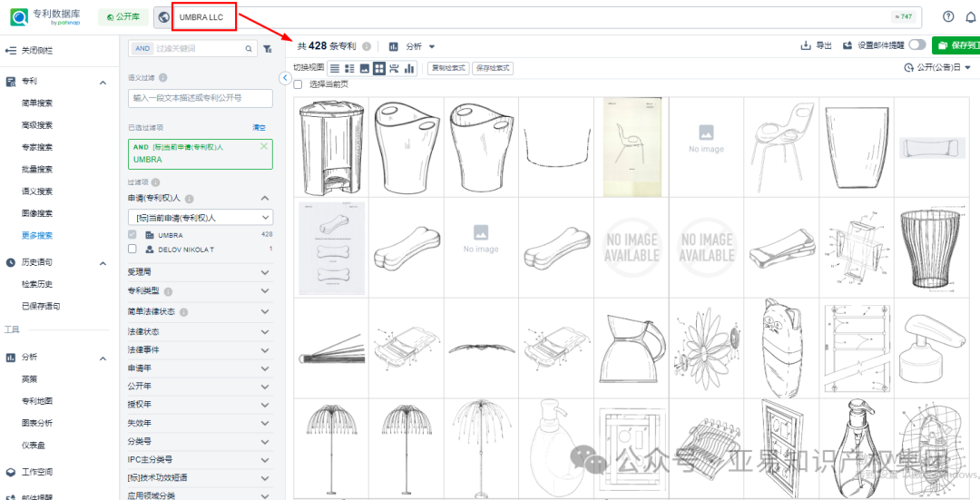Open the cat-shaped bottle patent thumbnail
Image resolution: width=980 pixels, height=500 pixels.
781,347
